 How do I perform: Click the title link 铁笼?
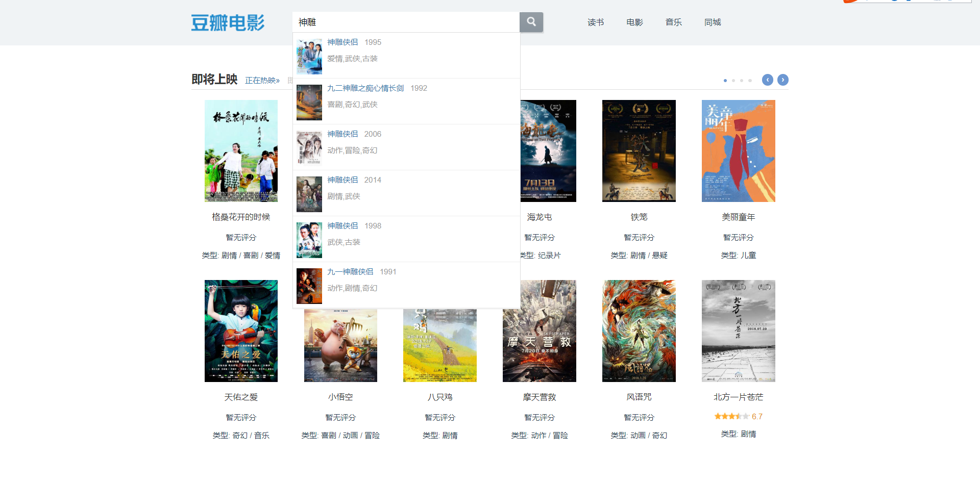coord(639,217)
